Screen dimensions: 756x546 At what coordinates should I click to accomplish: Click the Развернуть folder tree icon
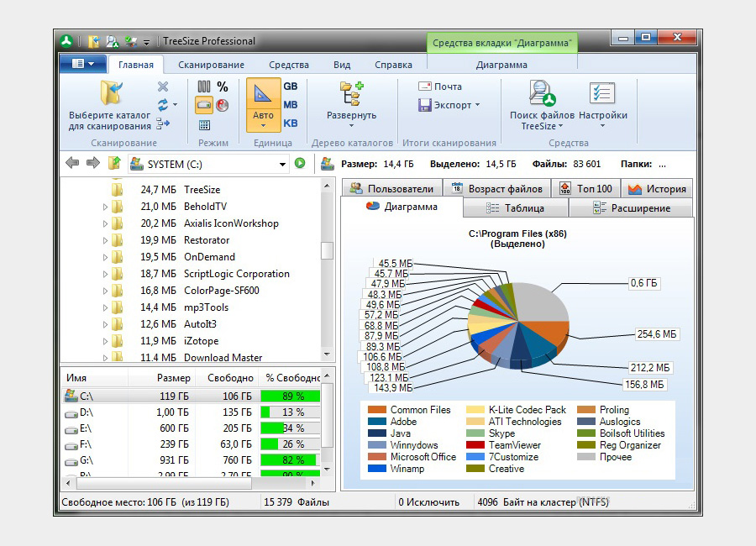coord(352,93)
